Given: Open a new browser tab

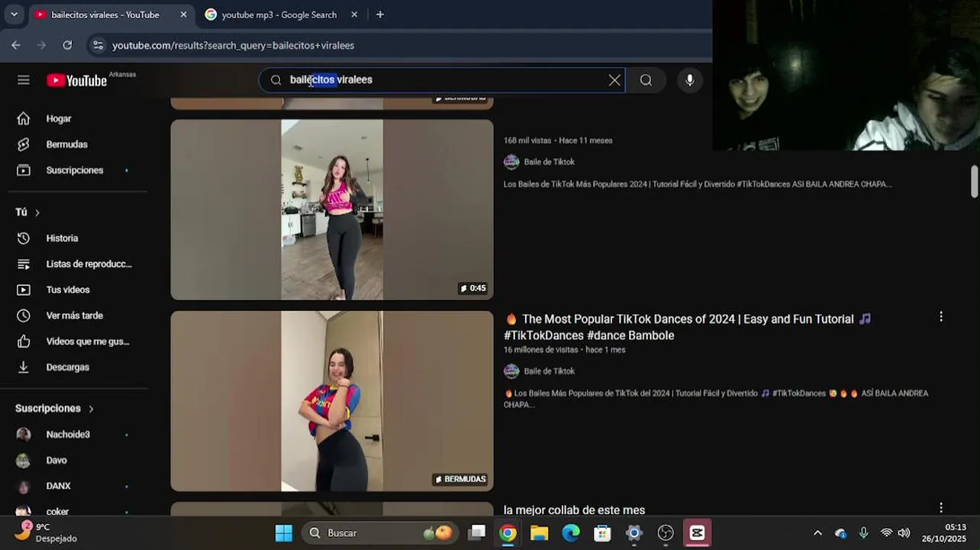Looking at the screenshot, I should pyautogui.click(x=379, y=15).
